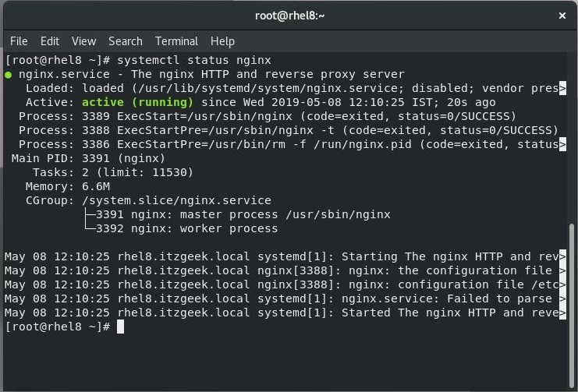Click 'CGroup: /system.slice/nginx.service' line
578x392 pixels.
[x=148, y=200]
